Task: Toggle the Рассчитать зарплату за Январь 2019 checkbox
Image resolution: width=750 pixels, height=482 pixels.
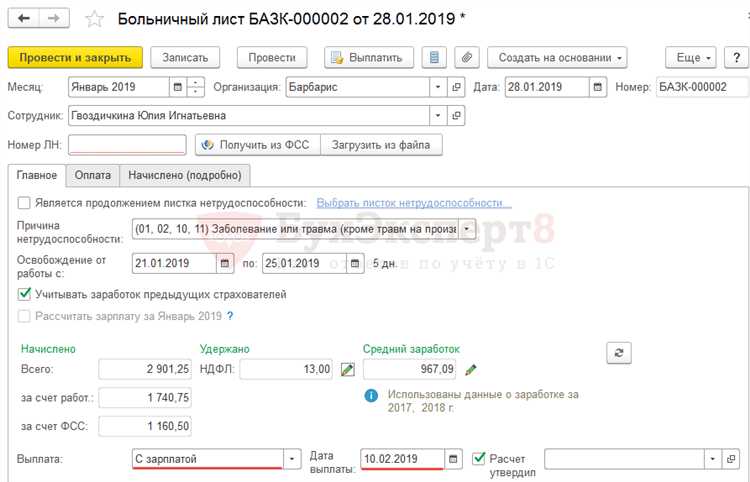Action: pos(24,316)
